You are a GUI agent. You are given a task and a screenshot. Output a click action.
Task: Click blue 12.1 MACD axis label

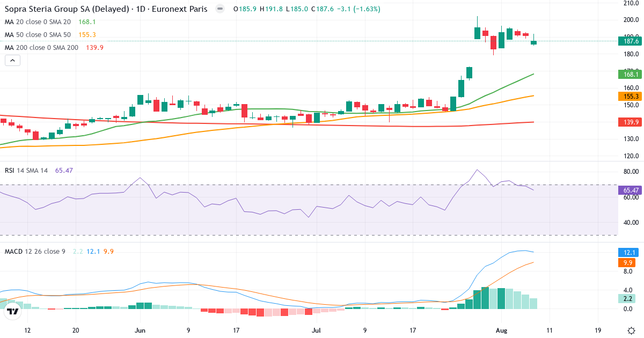(x=630, y=253)
